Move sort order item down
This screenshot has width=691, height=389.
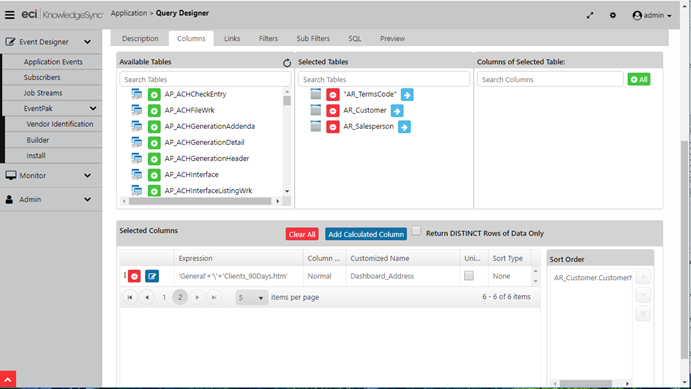tap(643, 295)
